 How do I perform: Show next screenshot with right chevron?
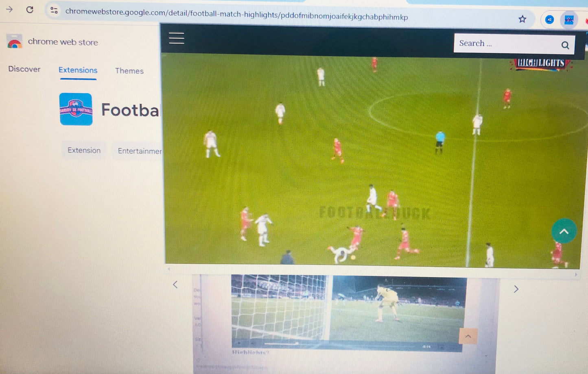coord(516,289)
